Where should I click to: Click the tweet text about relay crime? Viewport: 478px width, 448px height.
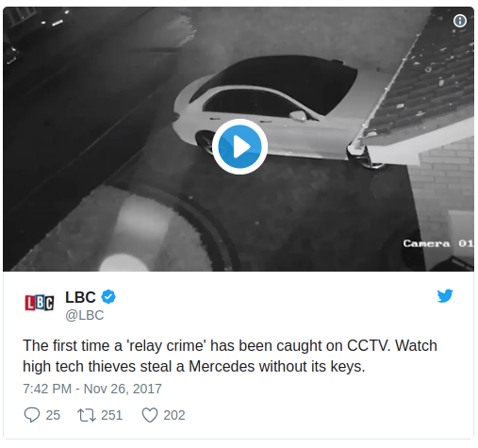tap(230, 356)
